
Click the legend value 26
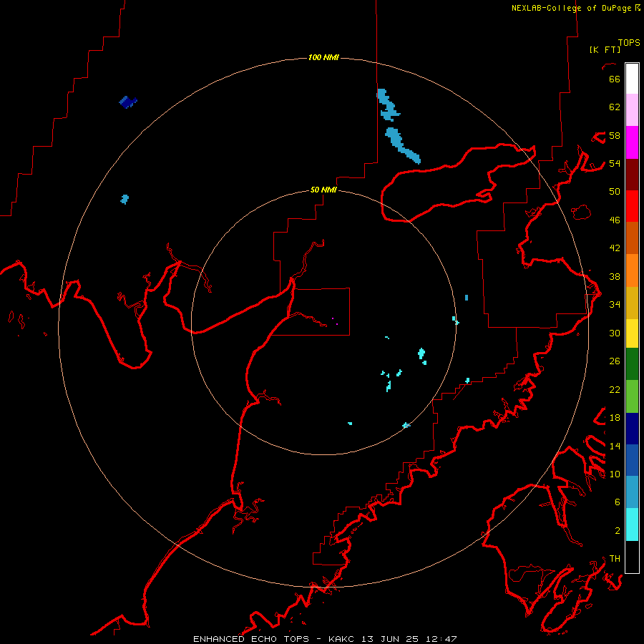pos(615,361)
